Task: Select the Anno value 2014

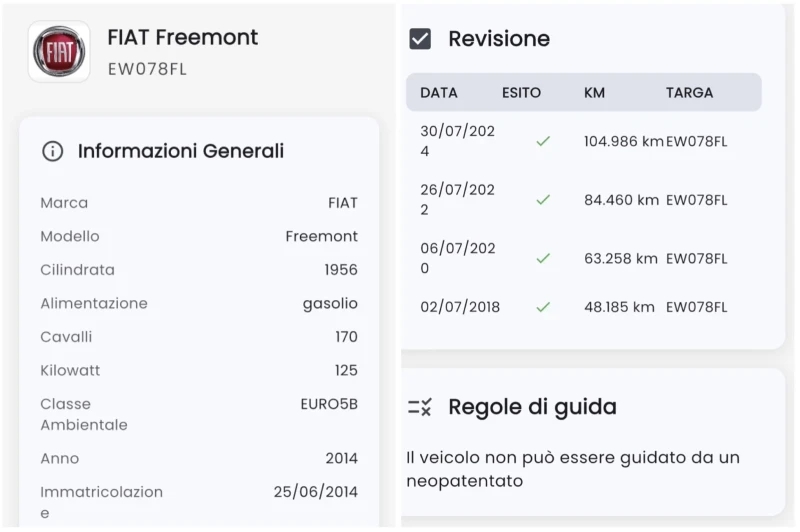Action: (x=342, y=459)
